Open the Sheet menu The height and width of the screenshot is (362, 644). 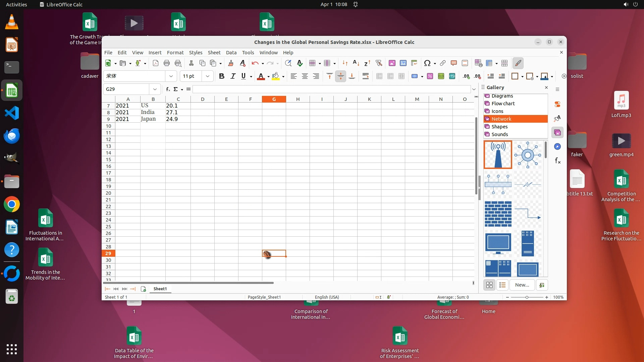pyautogui.click(x=214, y=53)
